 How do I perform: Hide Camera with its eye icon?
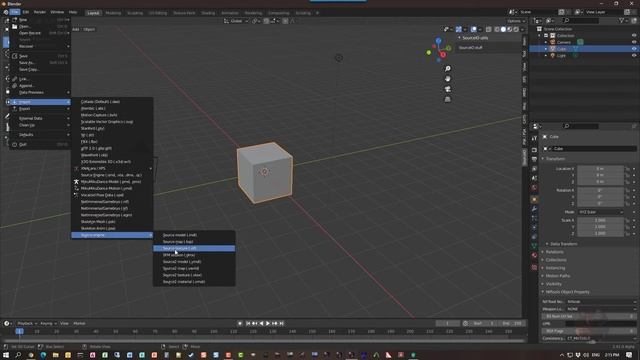point(634,42)
